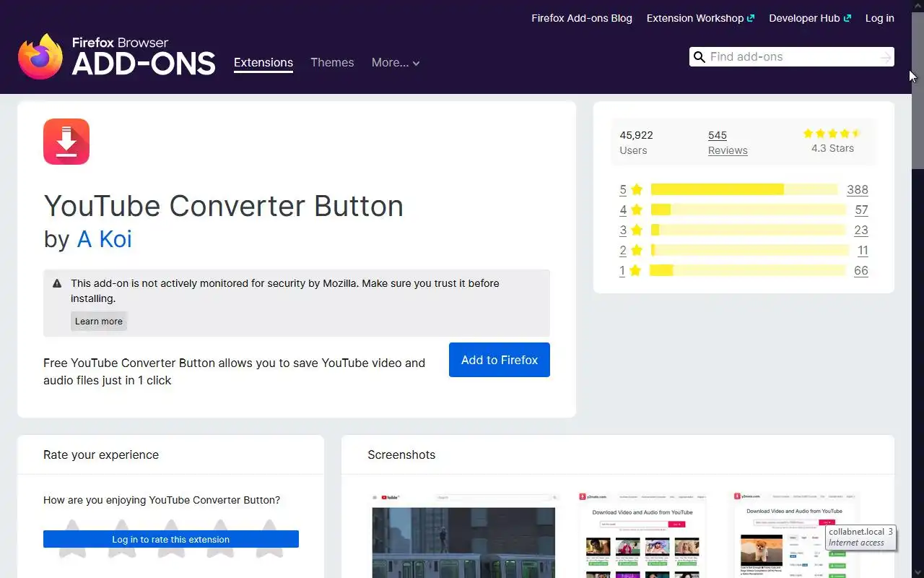Click Log in at top right
This screenshot has width=924, height=578.
(x=880, y=19)
